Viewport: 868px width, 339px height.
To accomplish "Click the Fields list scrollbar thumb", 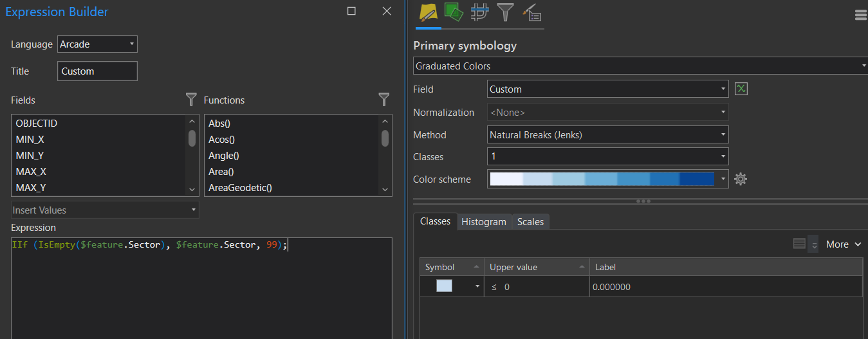I will (x=192, y=138).
